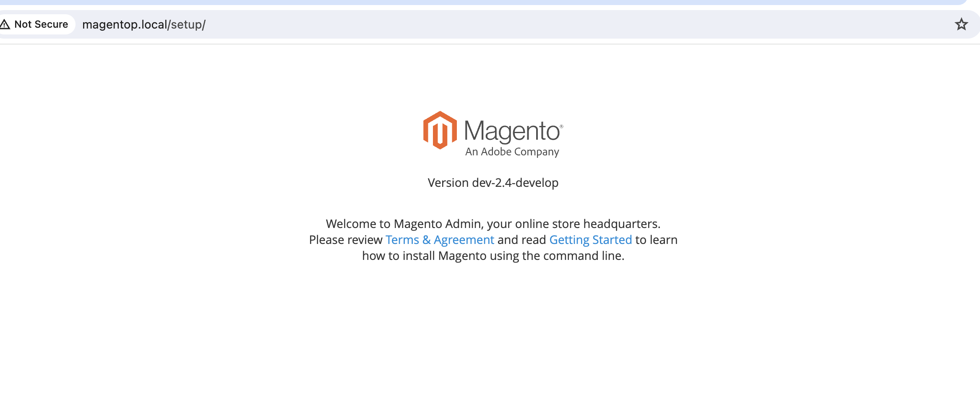Click the 'setup' portion of the URL
The width and height of the screenshot is (980, 414).
186,24
